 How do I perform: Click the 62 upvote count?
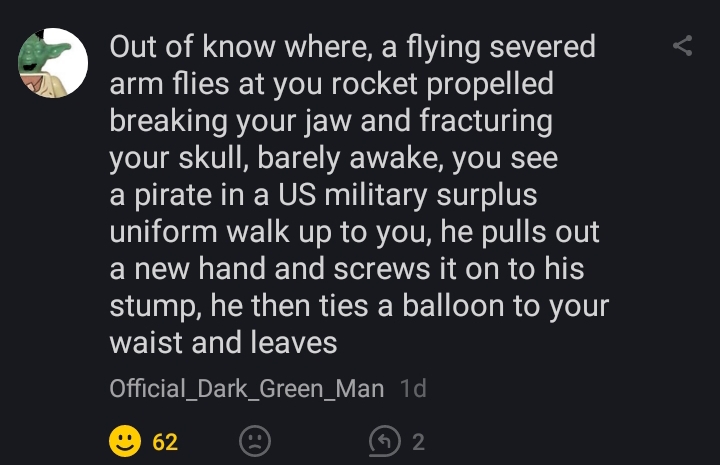[x=165, y=441]
